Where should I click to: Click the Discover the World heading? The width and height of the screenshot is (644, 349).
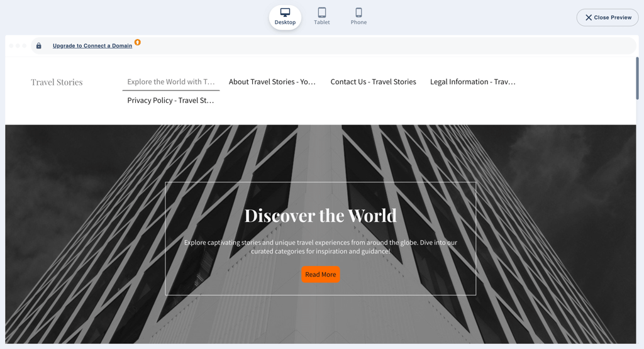[x=320, y=216]
